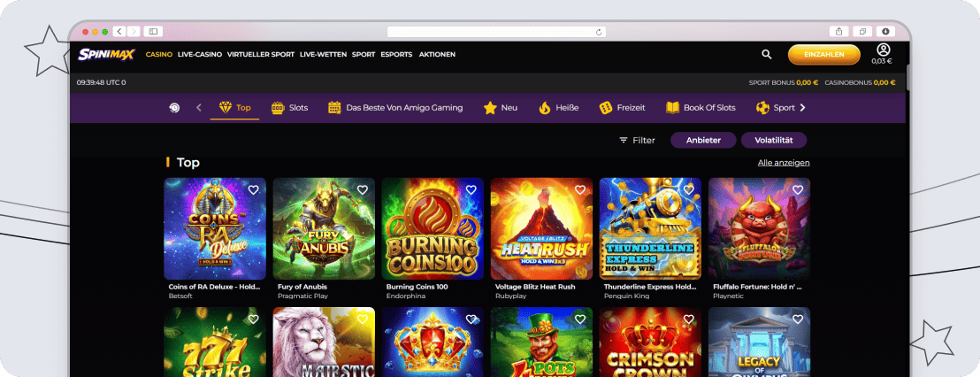
Task: Favorite Legacy of Olympus game heart
Action: 798,319
